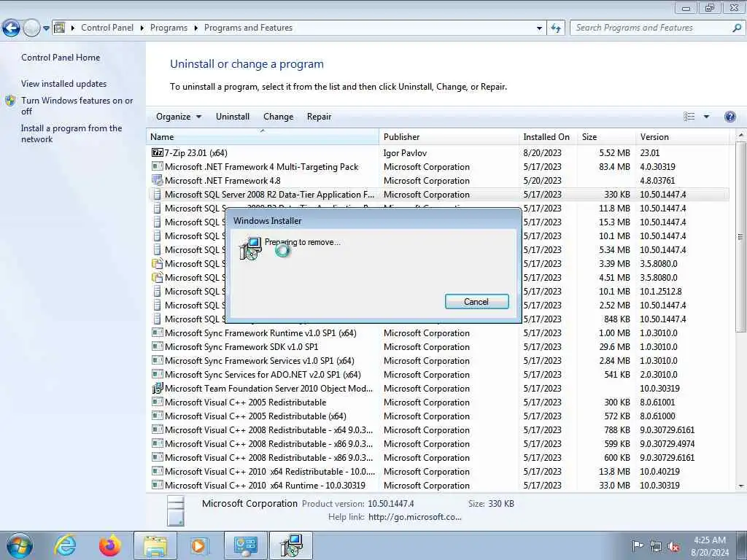The width and height of the screenshot is (747, 560).
Task: Sort by the Publisher column header
Action: pos(449,136)
